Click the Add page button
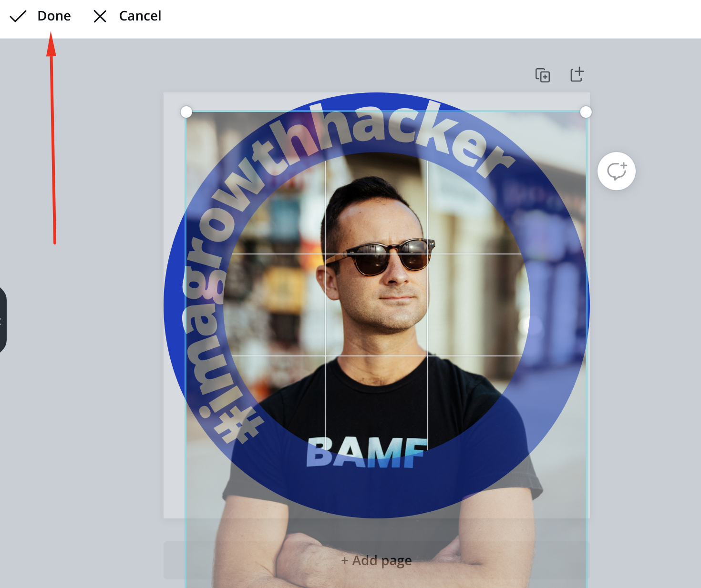 coord(376,560)
